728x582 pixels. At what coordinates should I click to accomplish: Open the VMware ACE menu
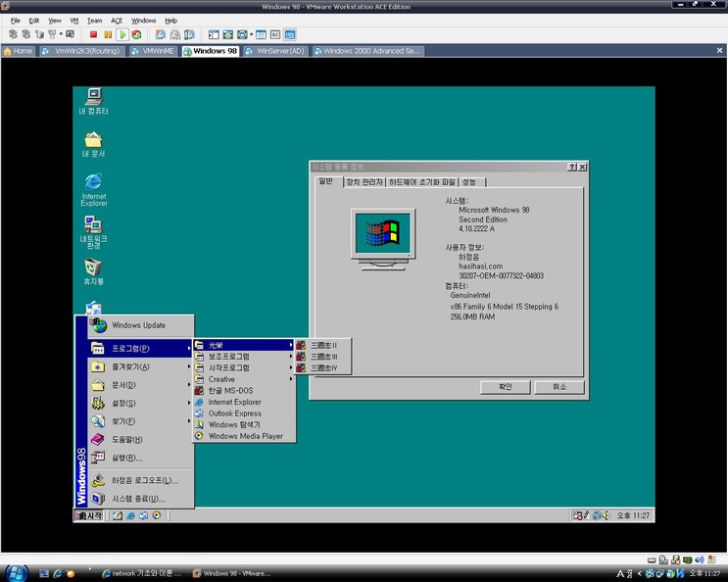117,21
